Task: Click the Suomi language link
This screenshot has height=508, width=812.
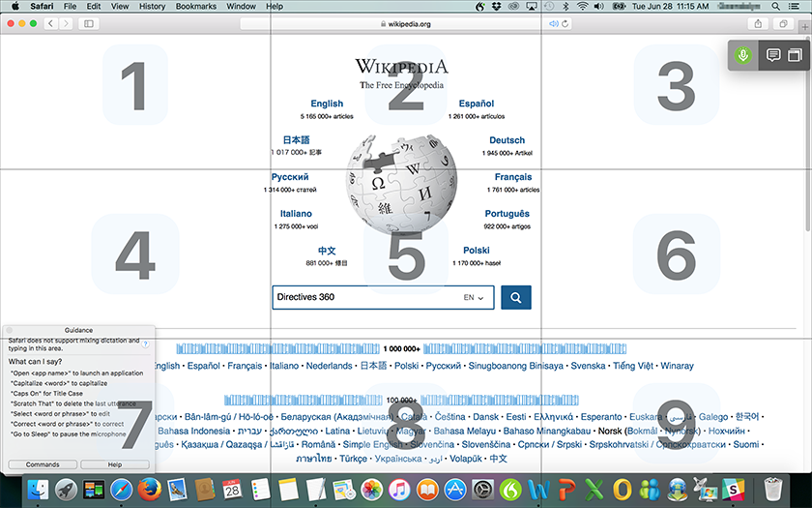Action: 746,445
